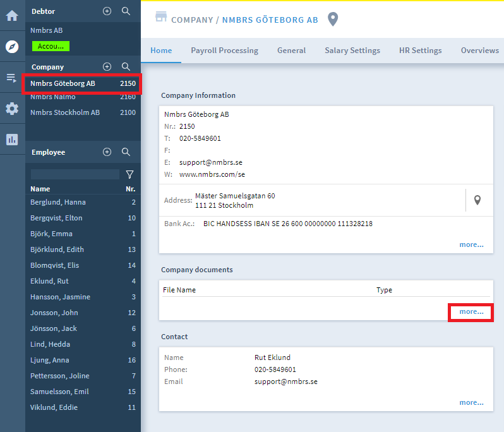The image size is (504, 432).
Task: Click the company storefront icon in header
Action: [161, 16]
